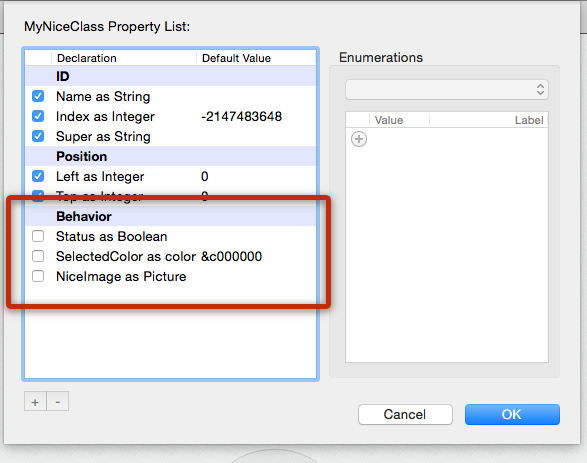Click the minus button below property list
The height and width of the screenshot is (463, 587).
pos(58,401)
